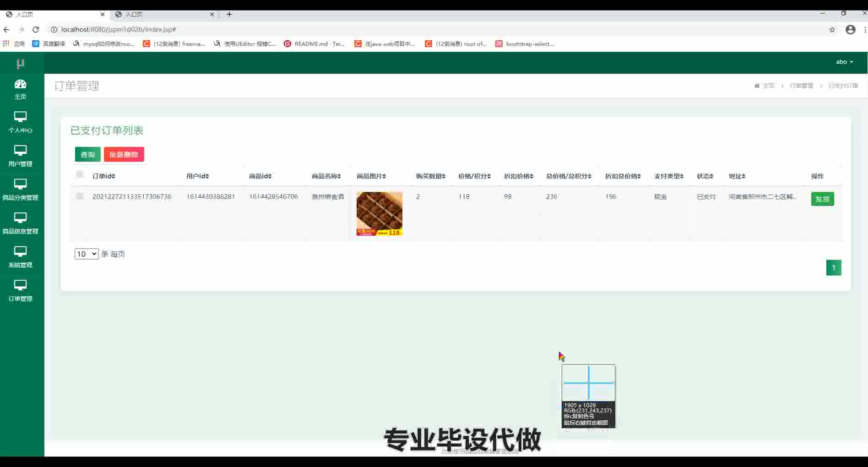The width and height of the screenshot is (868, 467).
Task: Open the README.md bookmark
Action: coord(314,43)
